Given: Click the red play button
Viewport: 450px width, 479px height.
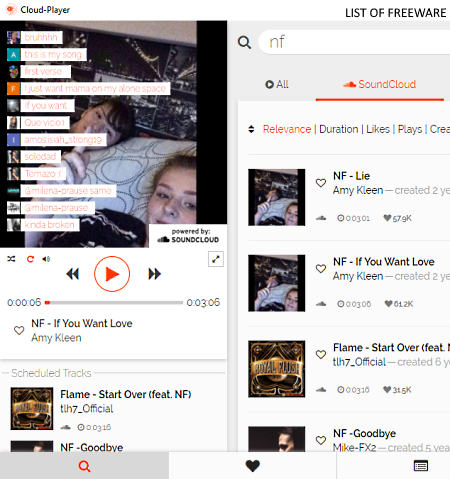Looking at the screenshot, I should (112, 274).
